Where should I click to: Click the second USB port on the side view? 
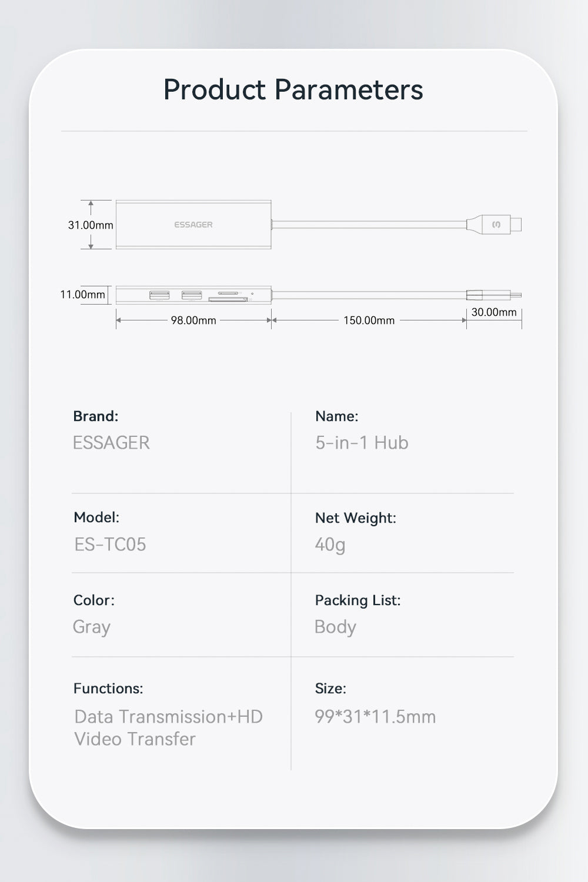coord(191,295)
